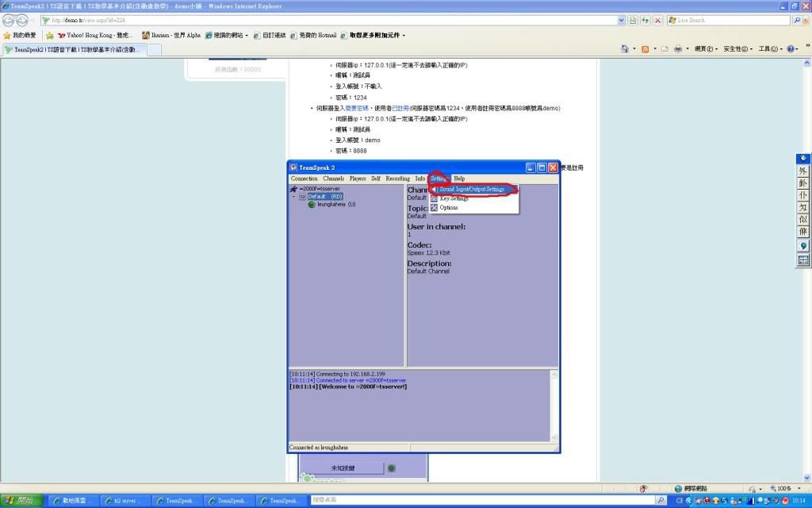
Task: Open the 免費的 Hotmail favorites link
Action: (317, 35)
